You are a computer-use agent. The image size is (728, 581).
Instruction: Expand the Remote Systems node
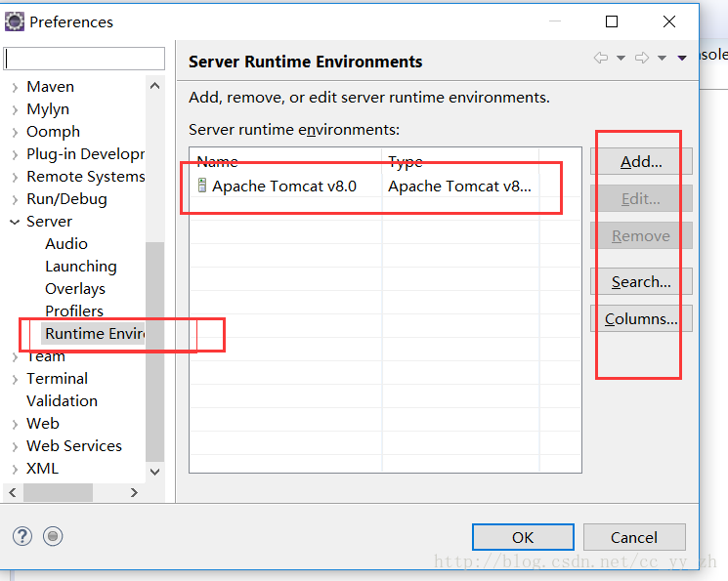tap(15, 177)
